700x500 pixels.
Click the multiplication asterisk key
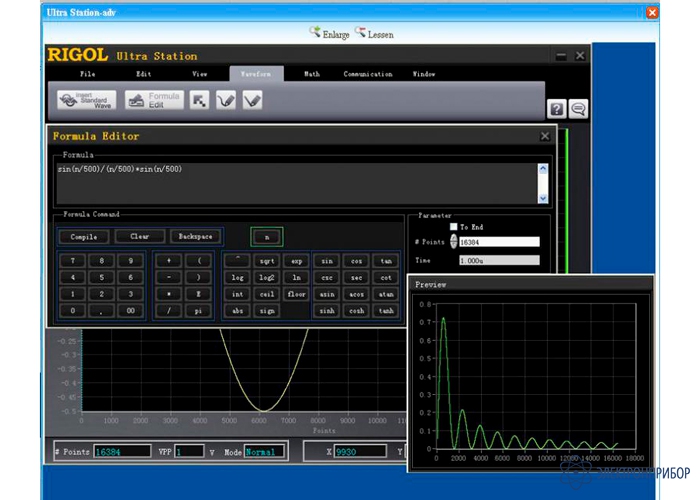point(169,294)
